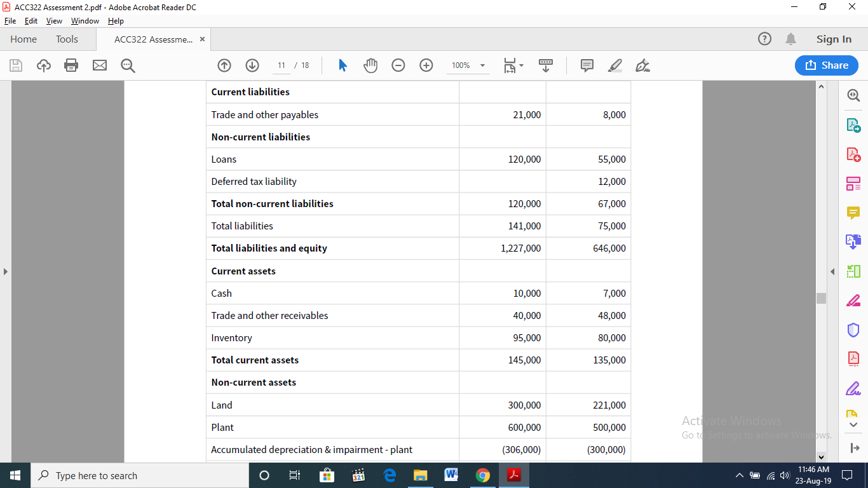This screenshot has width=868, height=488.
Task: Click inside the page number field
Action: 281,65
